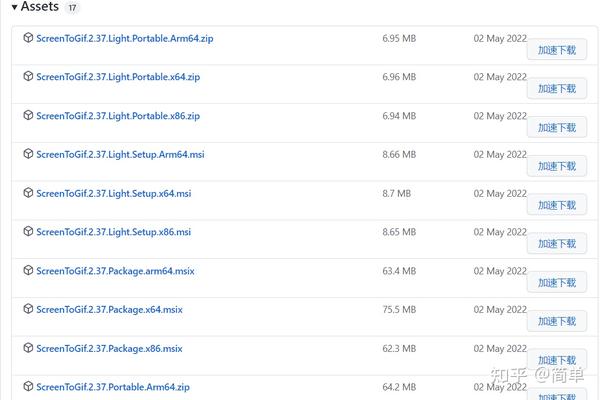Viewport: 600px width, 400px height.
Task: Open ScreenToGif.2.37.Package.x86.msix link
Action: (109, 348)
